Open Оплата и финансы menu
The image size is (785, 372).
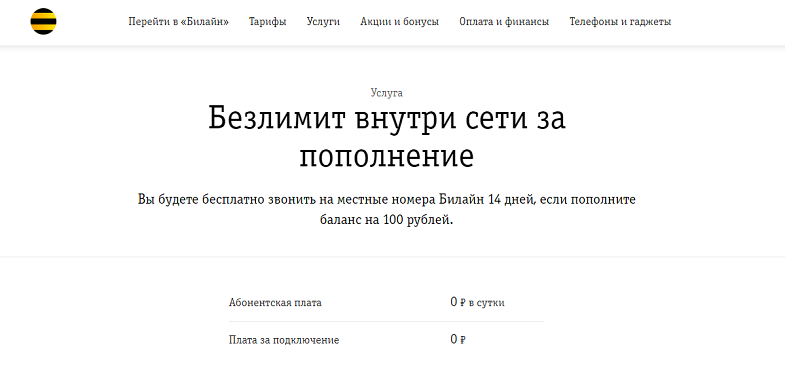point(504,22)
